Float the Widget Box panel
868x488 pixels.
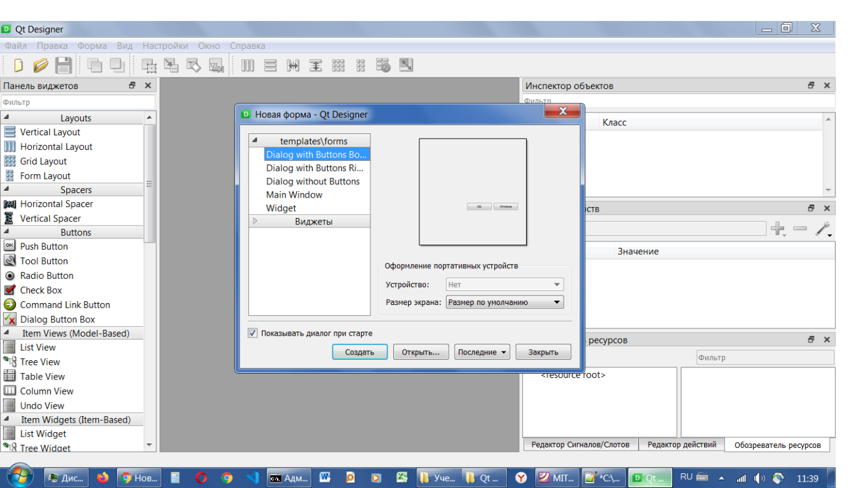[132, 85]
